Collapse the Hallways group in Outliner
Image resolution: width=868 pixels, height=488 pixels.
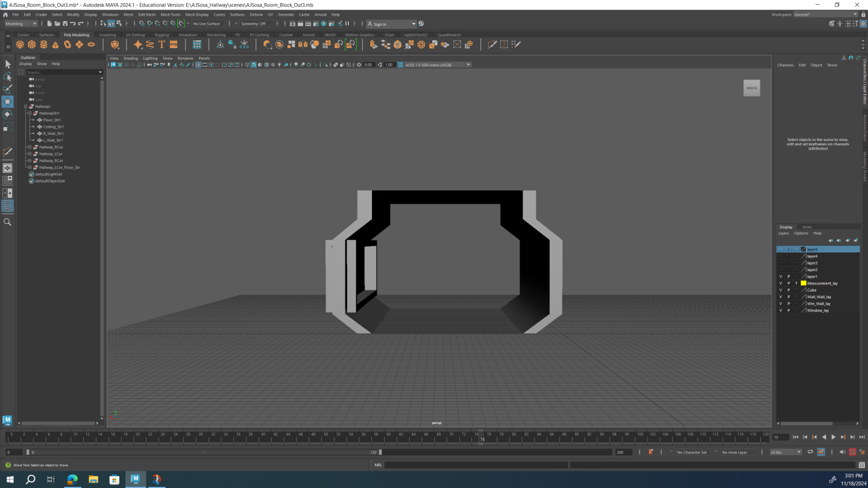[25, 107]
